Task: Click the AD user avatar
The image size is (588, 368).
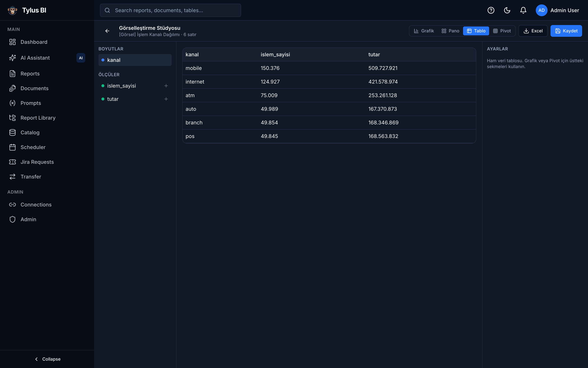Action: 541,10
